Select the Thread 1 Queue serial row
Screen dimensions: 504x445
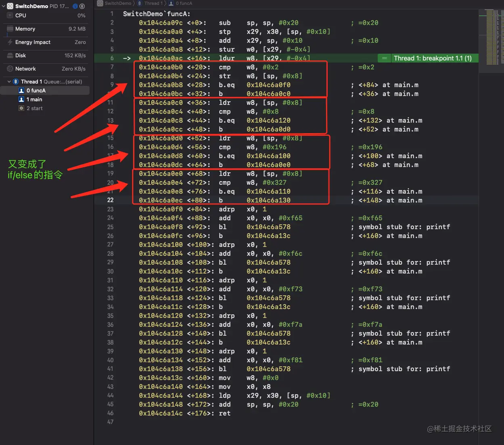45,81
